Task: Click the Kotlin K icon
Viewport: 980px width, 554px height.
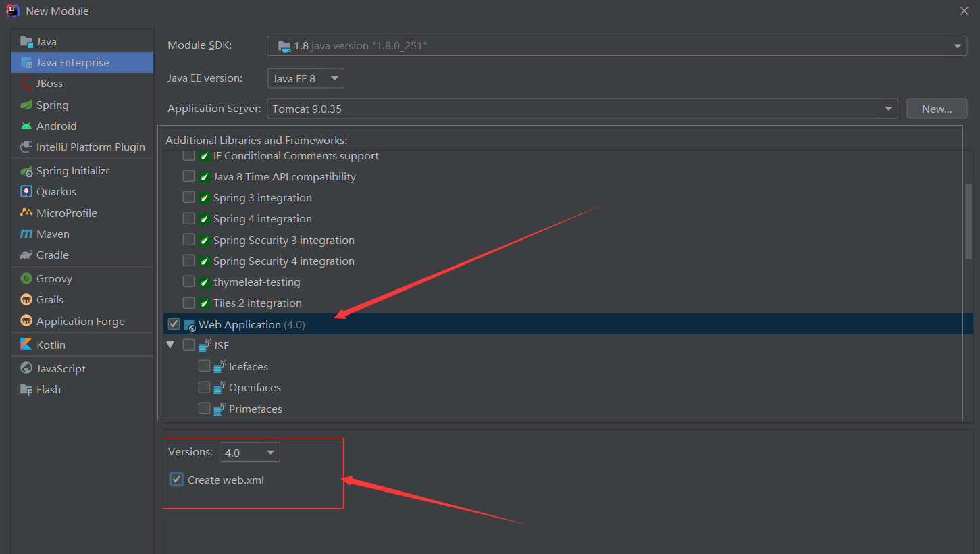Action: pos(26,345)
